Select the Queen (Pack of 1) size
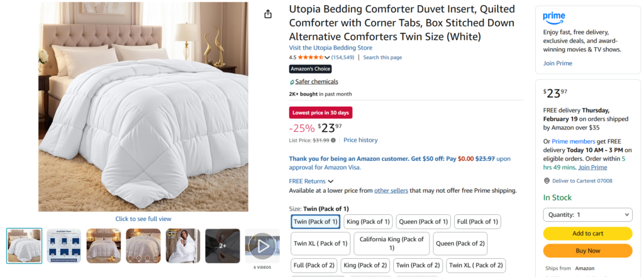 tap(423, 221)
